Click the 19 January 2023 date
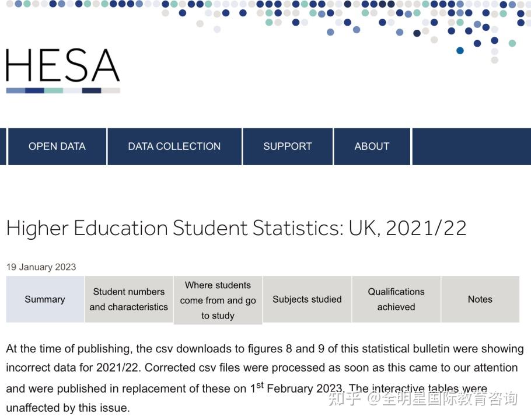This screenshot has height=420, width=531. tap(41, 267)
